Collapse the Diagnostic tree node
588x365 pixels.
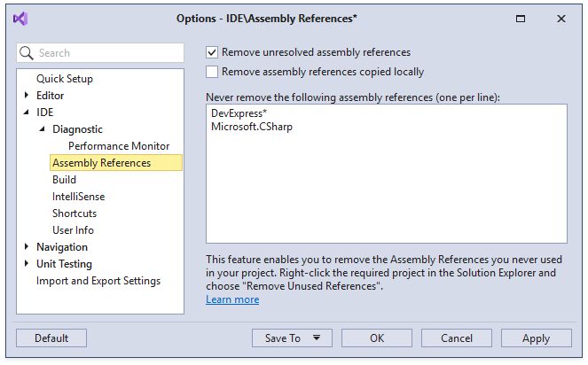pos(42,129)
